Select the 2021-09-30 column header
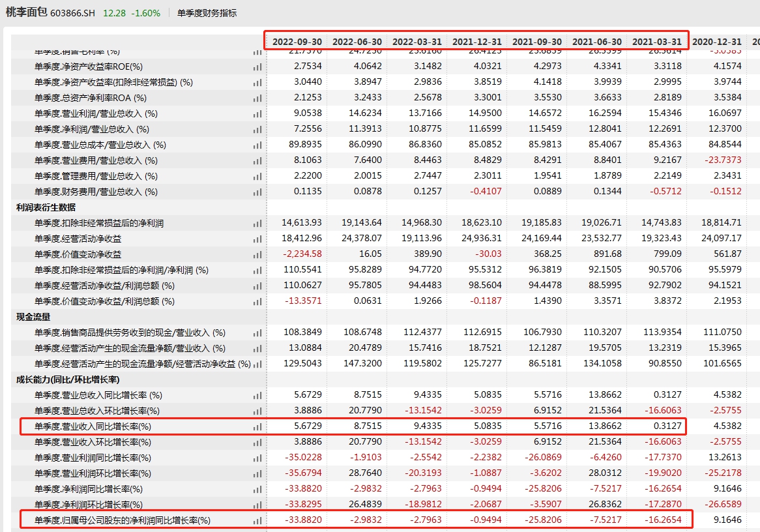 pyautogui.click(x=537, y=42)
